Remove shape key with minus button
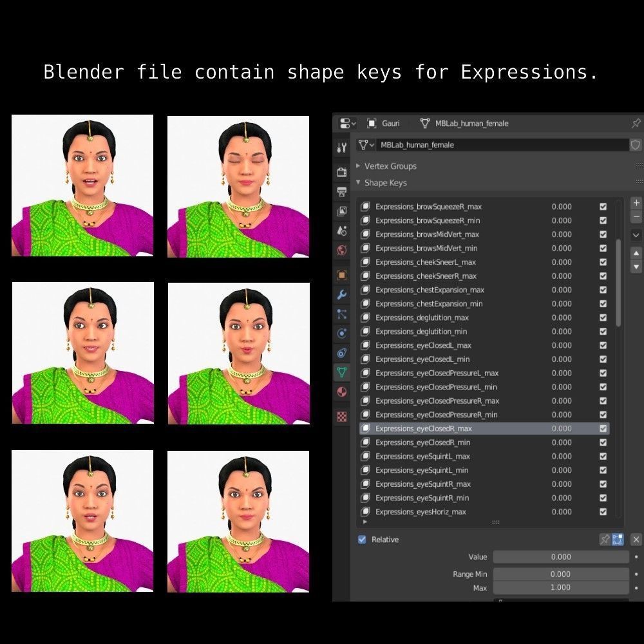 pyautogui.click(x=636, y=216)
